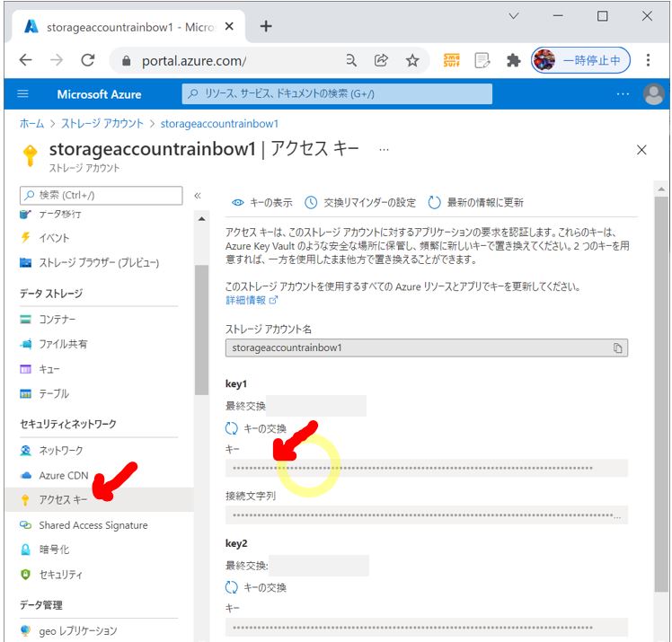Rotate key2 using キーの交換

tap(256, 587)
